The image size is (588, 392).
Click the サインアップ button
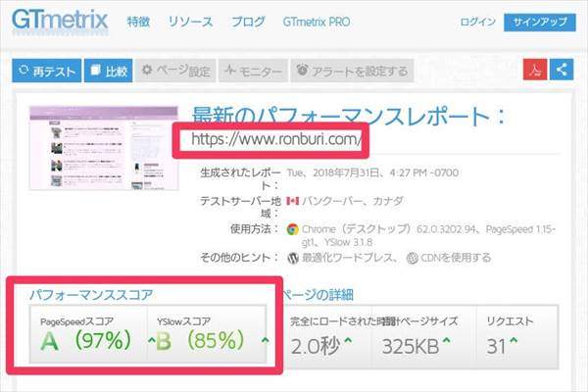540,23
